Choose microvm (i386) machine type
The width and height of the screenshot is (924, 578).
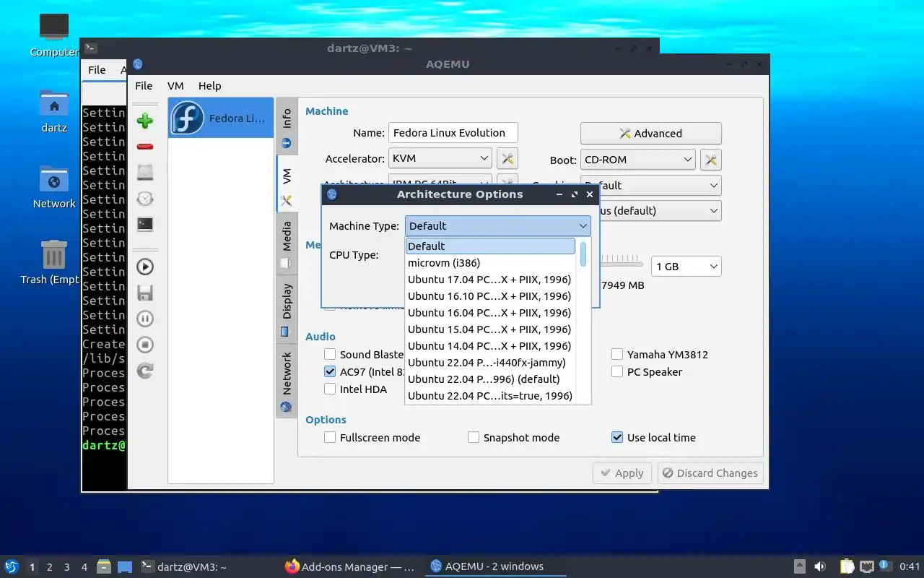(x=490, y=262)
